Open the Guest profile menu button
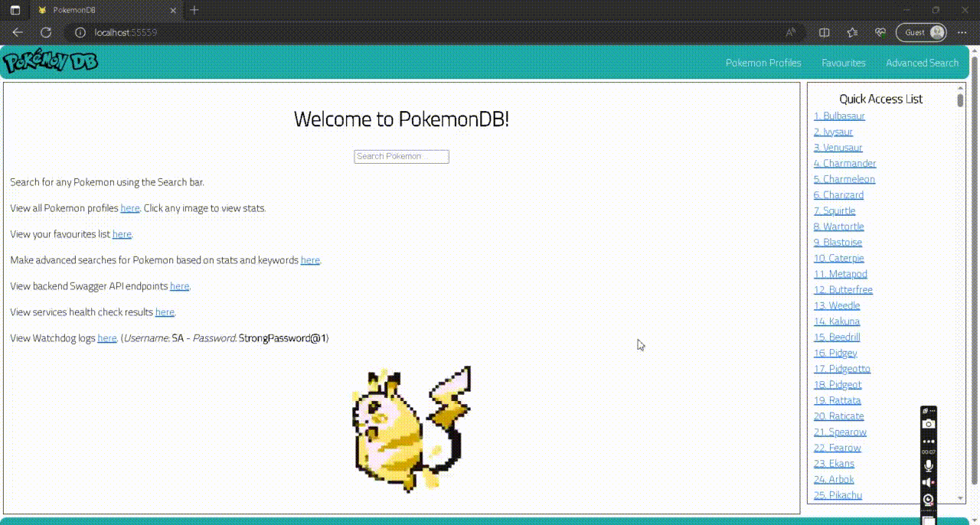Viewport: 980px width, 525px height. (x=921, y=32)
